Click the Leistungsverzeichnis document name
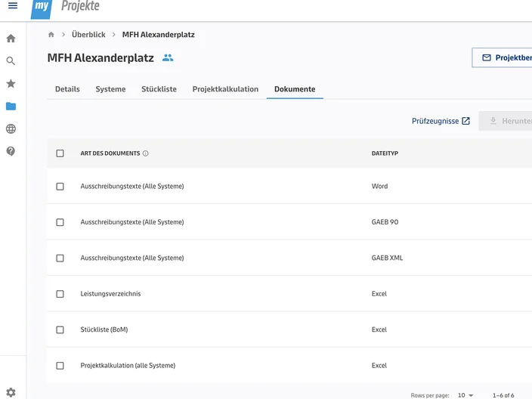The image size is (532, 399). (x=110, y=294)
